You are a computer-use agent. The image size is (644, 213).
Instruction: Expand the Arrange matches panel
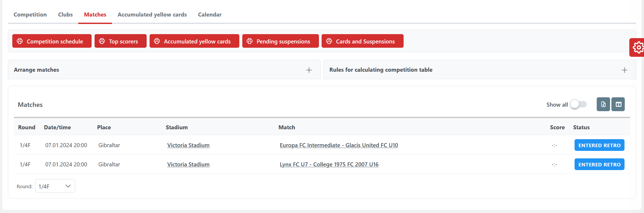tap(309, 70)
